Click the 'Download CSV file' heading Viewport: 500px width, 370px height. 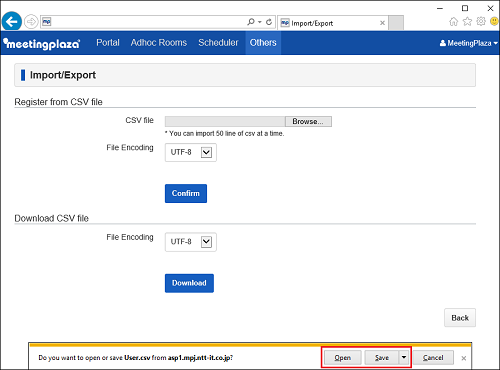(52, 218)
